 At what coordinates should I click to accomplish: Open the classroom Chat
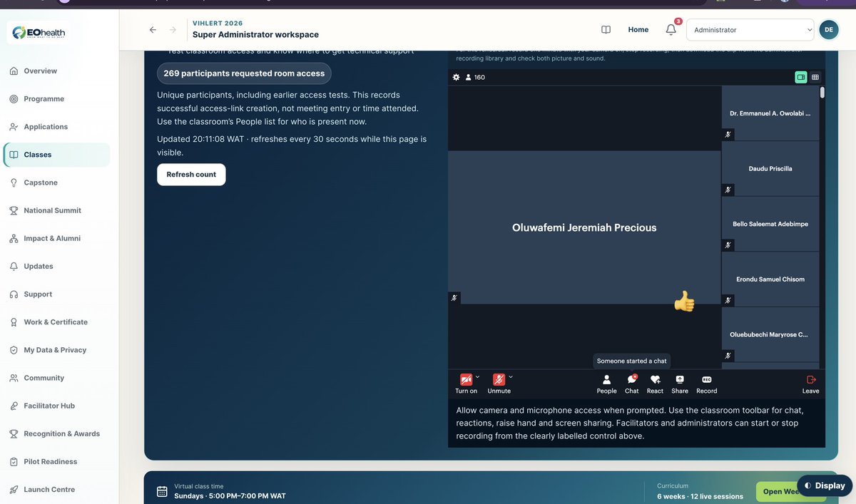pos(632,384)
